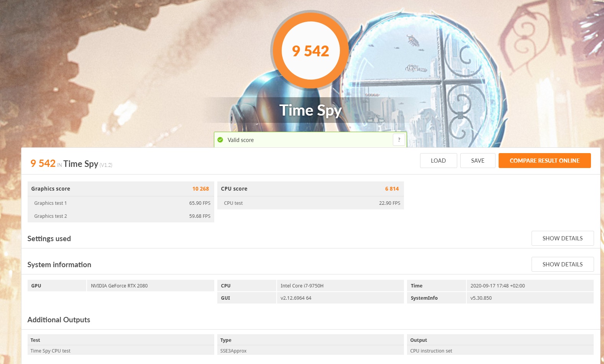Click the CPU instruction set output cell
Image resolution: width=604 pixels, height=364 pixels.
coord(500,351)
